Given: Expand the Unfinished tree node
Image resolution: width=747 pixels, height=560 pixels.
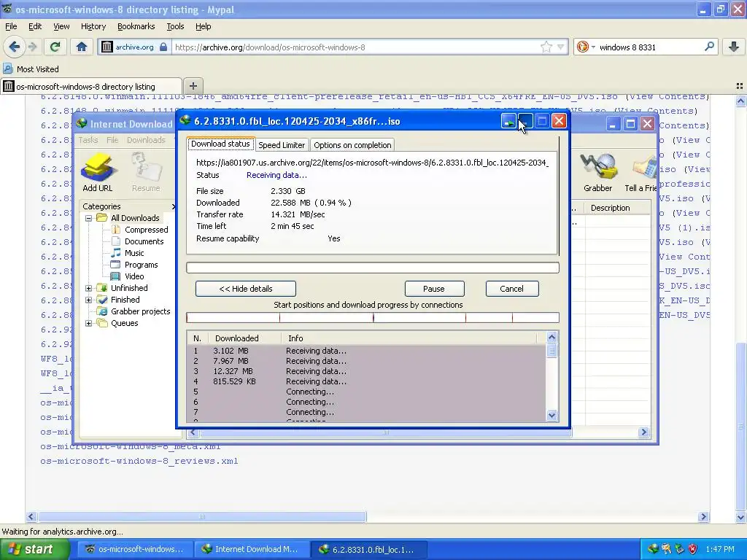Looking at the screenshot, I should (x=88, y=288).
